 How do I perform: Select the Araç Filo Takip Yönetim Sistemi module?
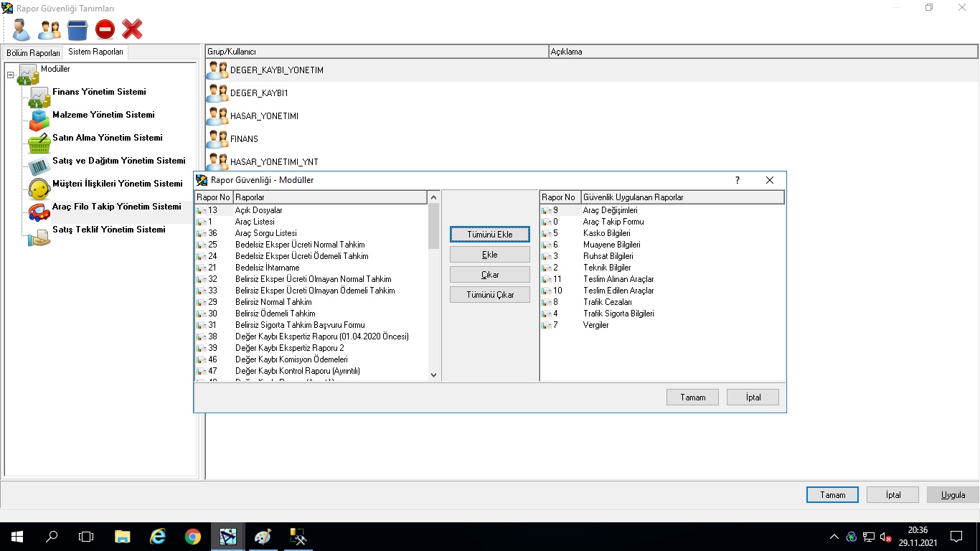(x=116, y=207)
